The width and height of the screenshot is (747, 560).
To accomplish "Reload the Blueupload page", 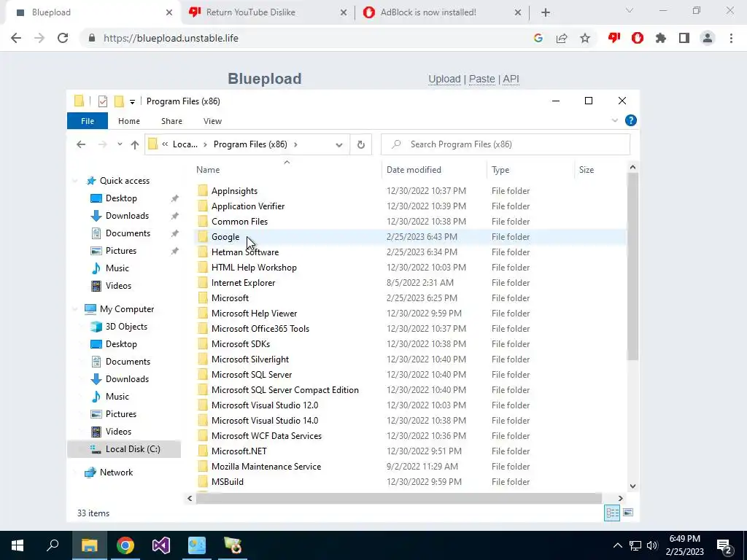I will click(63, 38).
